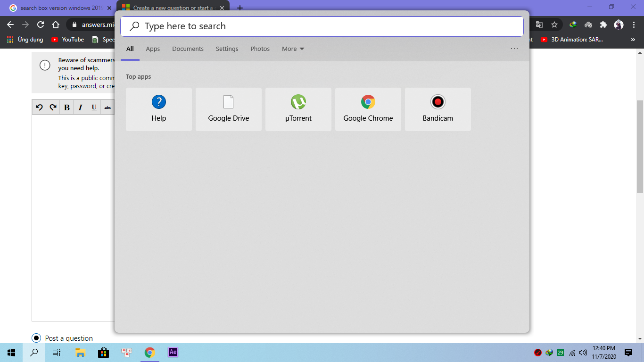Viewport: 644px width, 362px height.
Task: Open the Action Center notifications icon
Action: 628,353
